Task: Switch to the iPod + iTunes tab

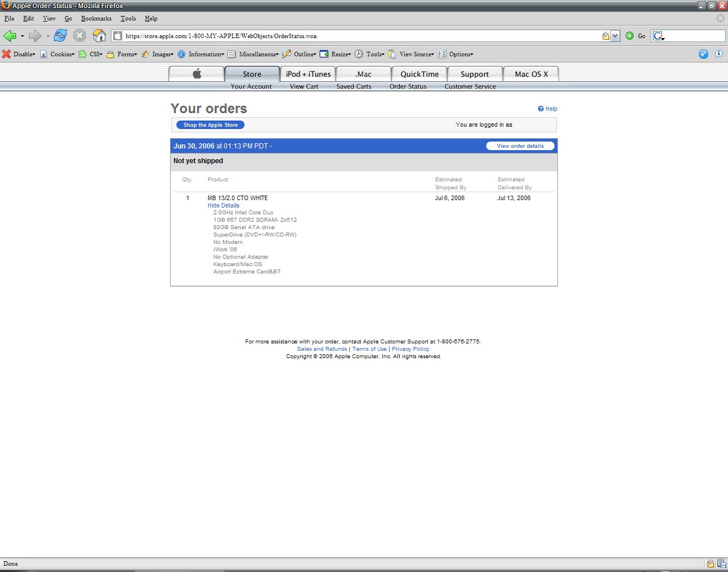Action: [308, 74]
